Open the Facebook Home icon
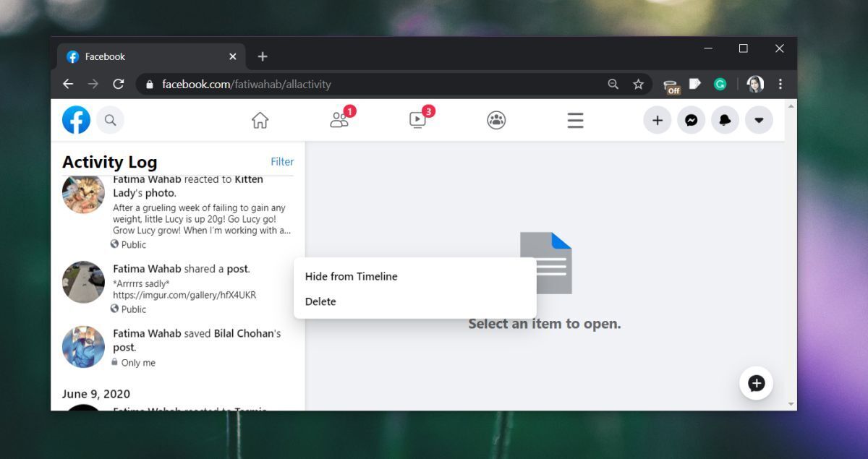The image size is (868, 459). click(x=260, y=120)
